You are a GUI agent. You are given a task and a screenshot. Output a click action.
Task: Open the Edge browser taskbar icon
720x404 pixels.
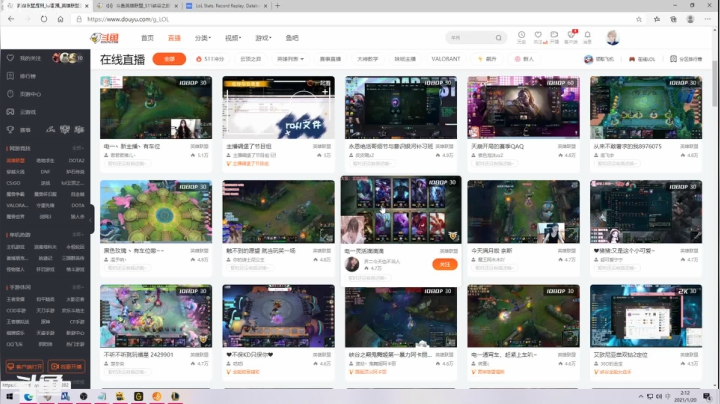click(28, 396)
